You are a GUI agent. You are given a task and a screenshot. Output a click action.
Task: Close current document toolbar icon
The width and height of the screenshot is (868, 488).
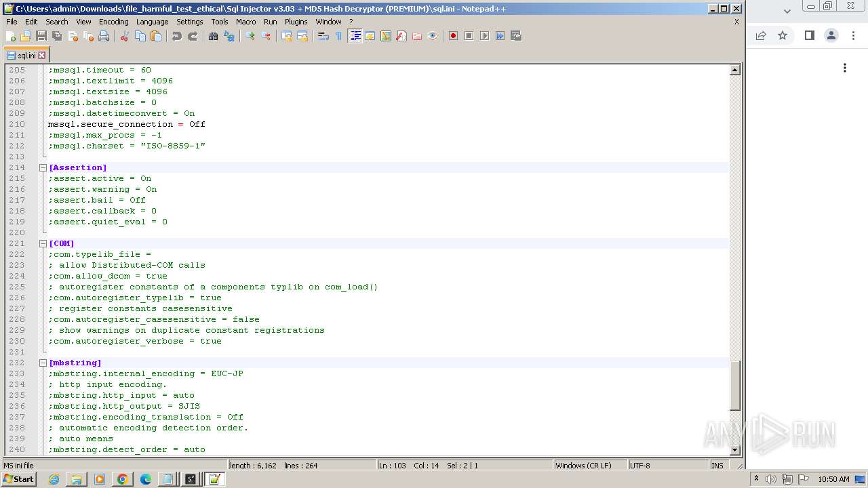point(73,36)
